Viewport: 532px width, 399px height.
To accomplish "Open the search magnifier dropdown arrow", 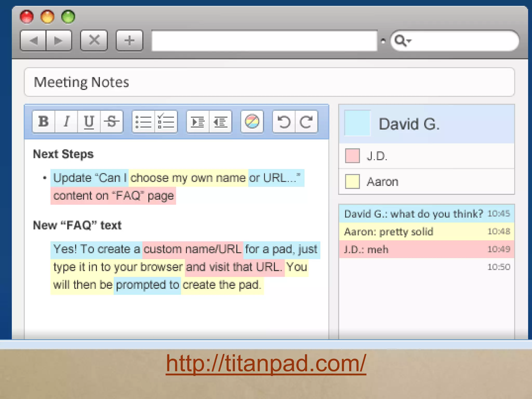I will pyautogui.click(x=409, y=41).
